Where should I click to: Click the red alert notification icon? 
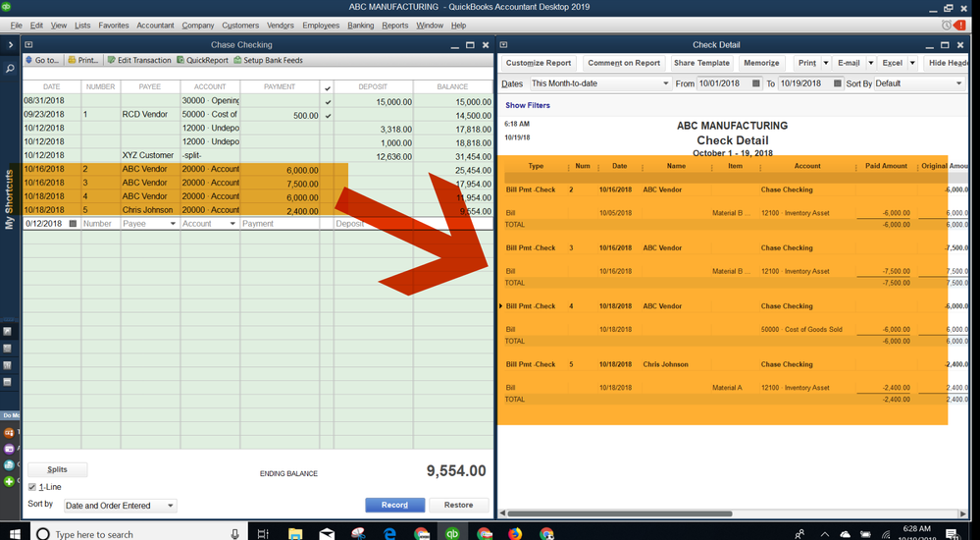pos(959,25)
